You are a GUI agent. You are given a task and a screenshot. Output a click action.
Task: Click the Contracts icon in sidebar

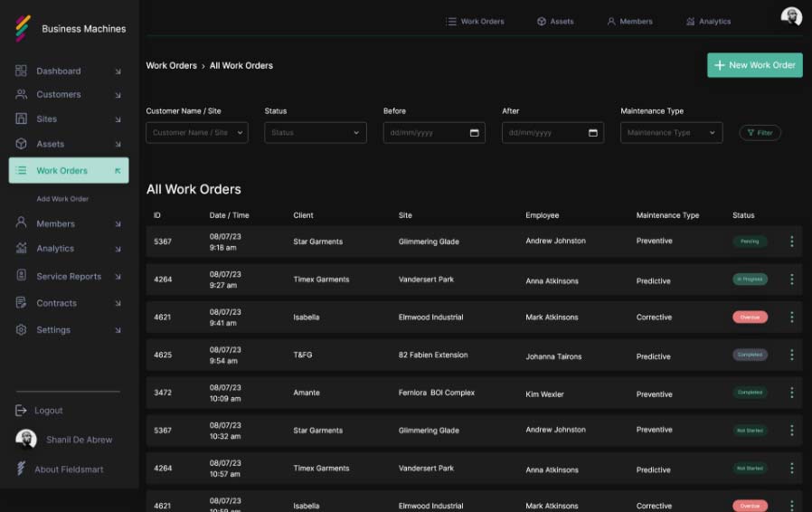coord(21,303)
